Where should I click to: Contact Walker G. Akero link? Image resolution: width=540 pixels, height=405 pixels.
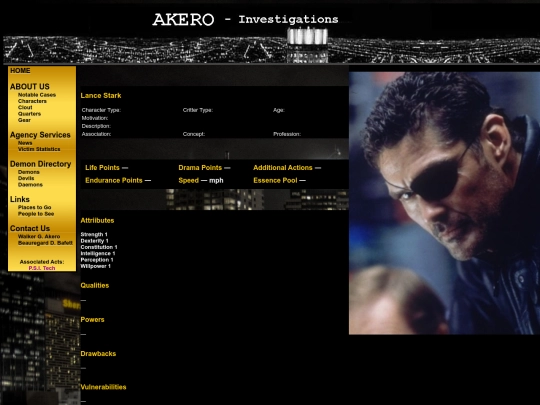coord(39,236)
